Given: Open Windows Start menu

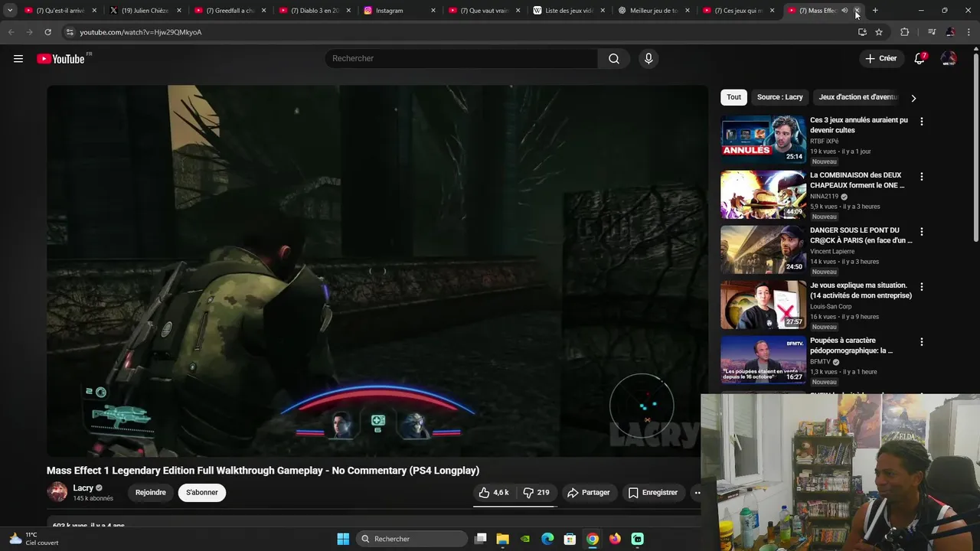Looking at the screenshot, I should pos(343,539).
